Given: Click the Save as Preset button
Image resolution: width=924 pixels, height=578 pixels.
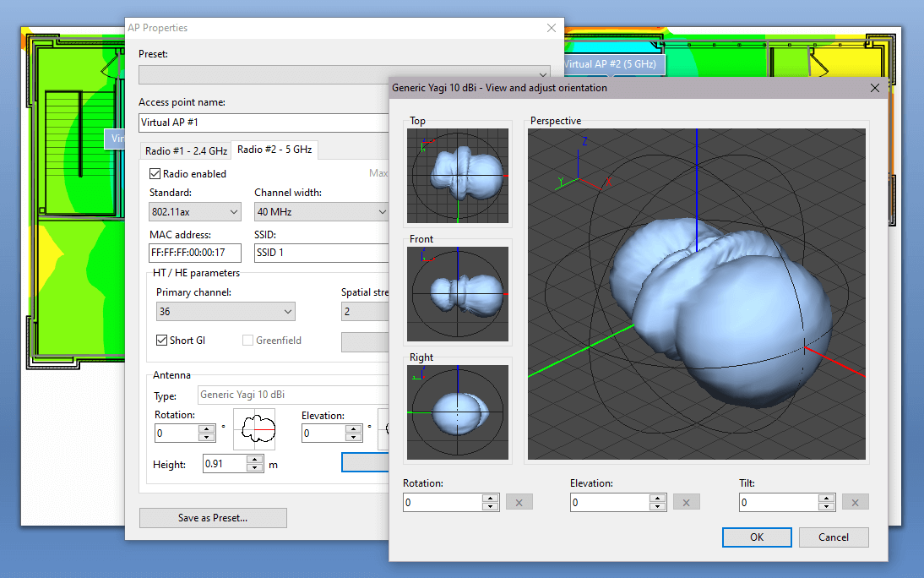Looking at the screenshot, I should click(213, 518).
